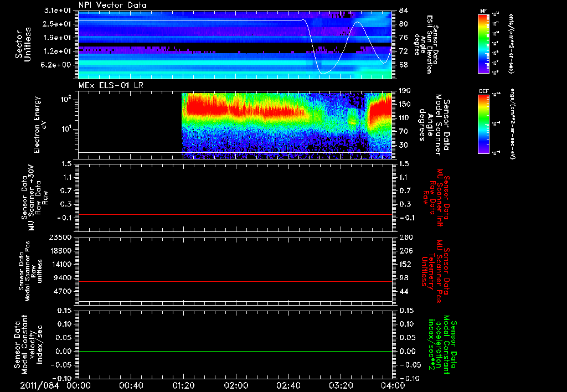Click the "02:40" time axis label
The width and height of the screenshot is (567, 392).
pos(288,385)
